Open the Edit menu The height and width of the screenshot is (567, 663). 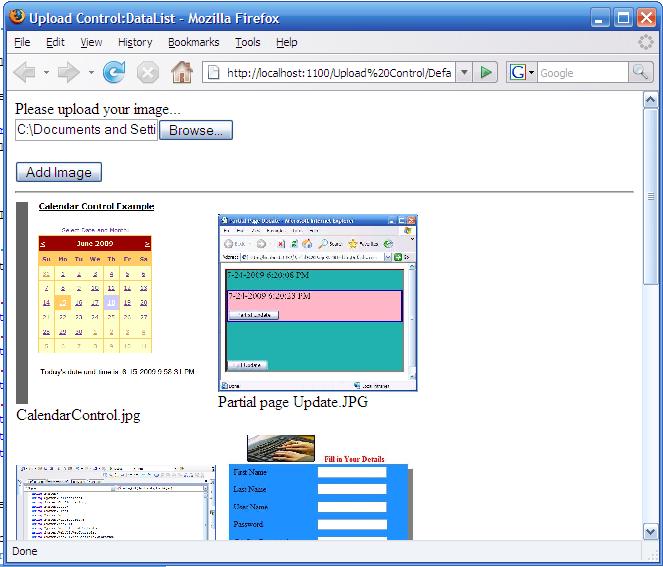[55, 42]
